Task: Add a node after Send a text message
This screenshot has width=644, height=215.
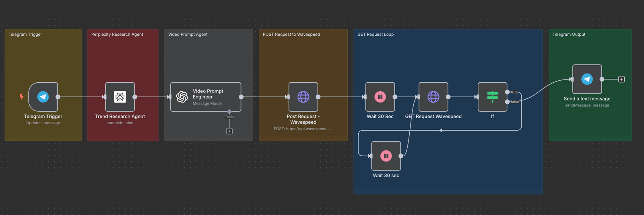Action: [621, 79]
